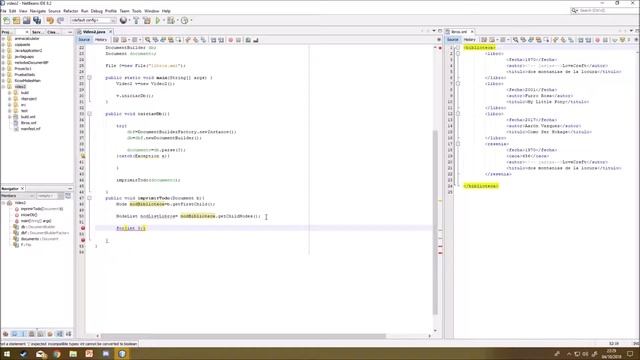Click the Redo toolbar icon

60,20
